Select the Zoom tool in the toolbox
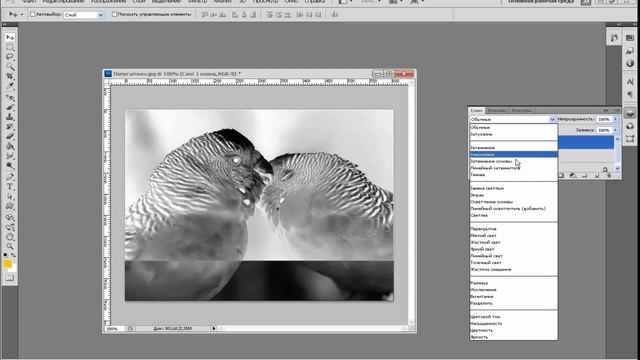The image size is (640, 360). click(x=10, y=246)
